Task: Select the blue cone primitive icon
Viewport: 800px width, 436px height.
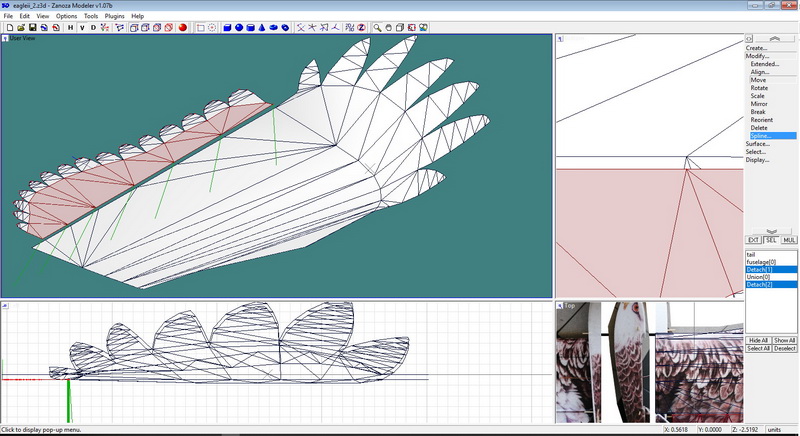Action: (x=263, y=28)
